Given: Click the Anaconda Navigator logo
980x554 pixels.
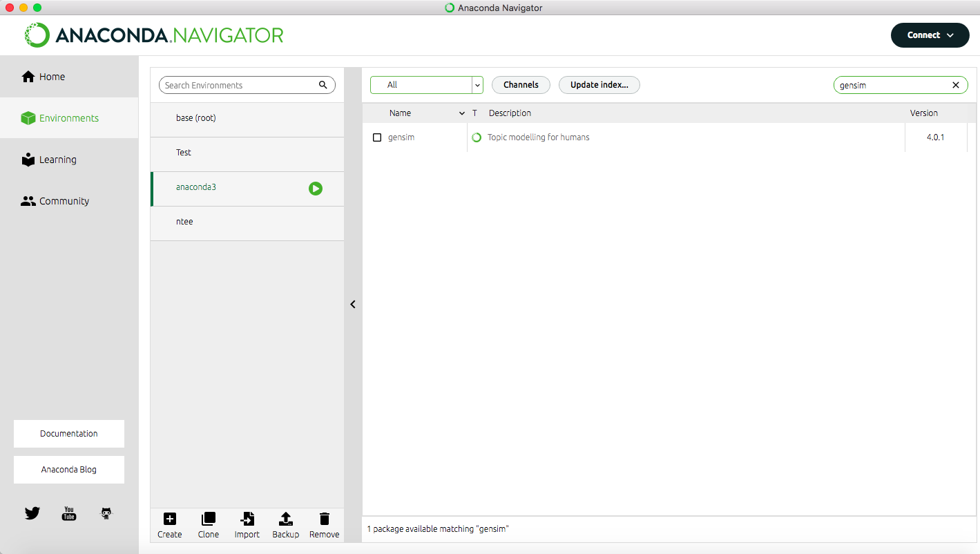Looking at the screenshot, I should point(154,35).
